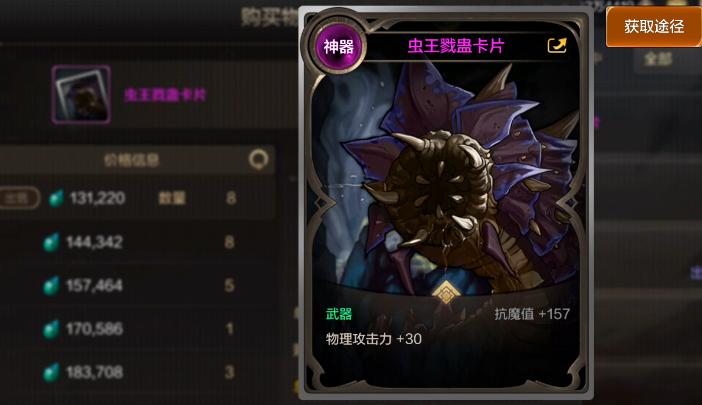Click the gem icon beside 157,464
The height and width of the screenshot is (405, 702).
51,286
